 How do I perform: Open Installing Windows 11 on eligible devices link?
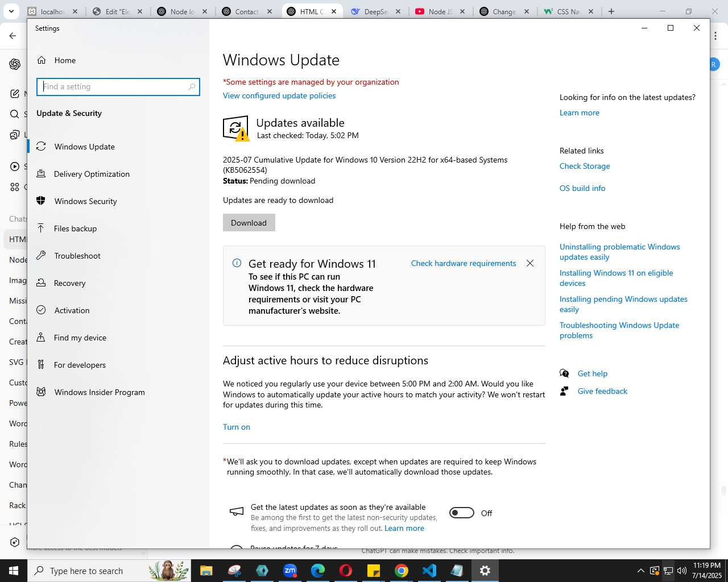[x=617, y=278]
